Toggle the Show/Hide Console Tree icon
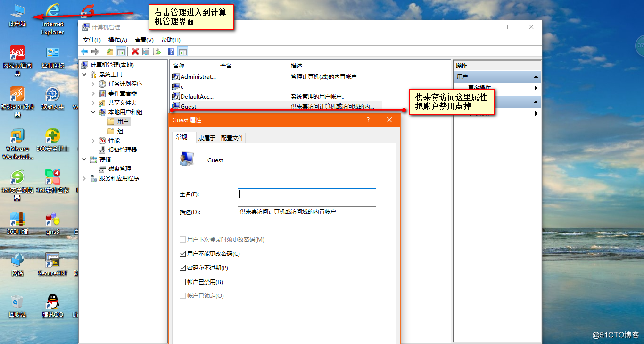The width and height of the screenshot is (644, 344). click(x=121, y=51)
